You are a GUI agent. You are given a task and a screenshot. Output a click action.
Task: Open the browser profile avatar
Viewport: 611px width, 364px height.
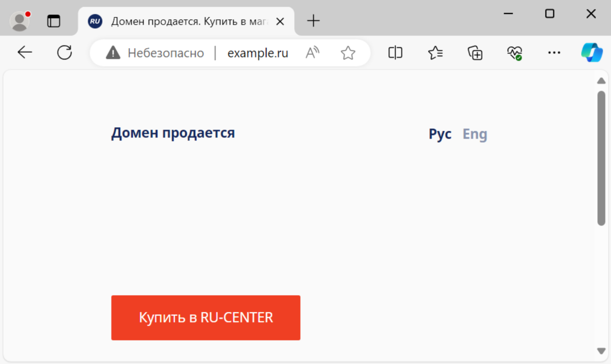pyautogui.click(x=20, y=21)
